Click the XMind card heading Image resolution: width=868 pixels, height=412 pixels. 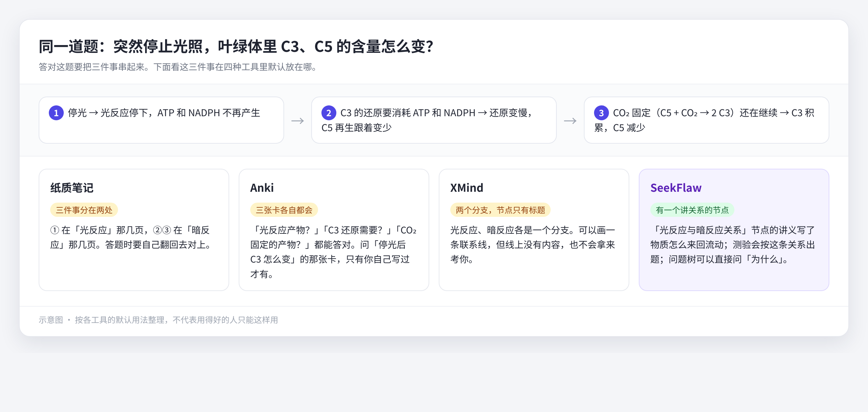pos(467,188)
